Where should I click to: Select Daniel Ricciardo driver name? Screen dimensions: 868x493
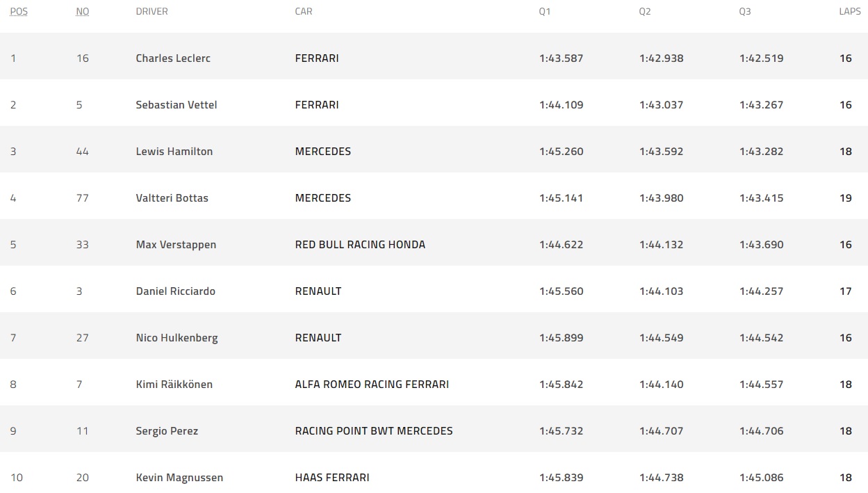[x=175, y=291]
